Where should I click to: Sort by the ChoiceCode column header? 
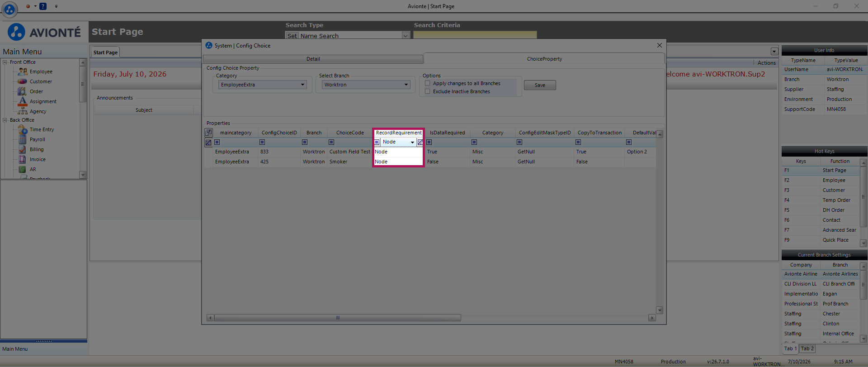[350, 133]
